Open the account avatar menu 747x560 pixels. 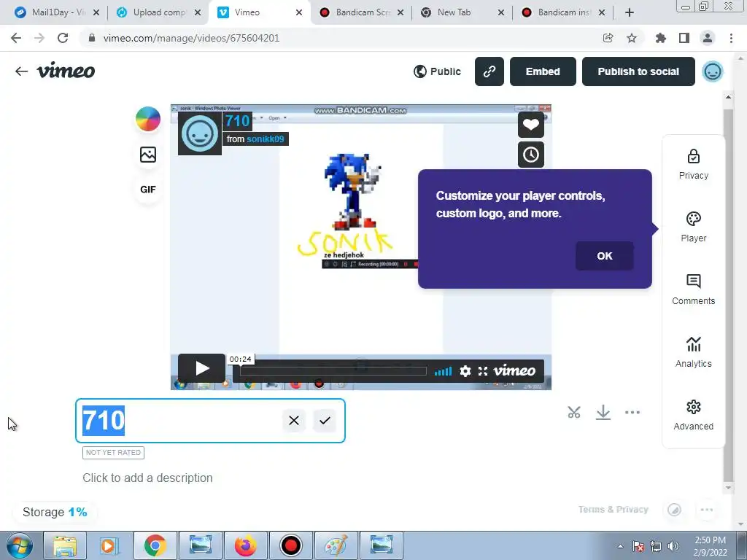(x=713, y=71)
